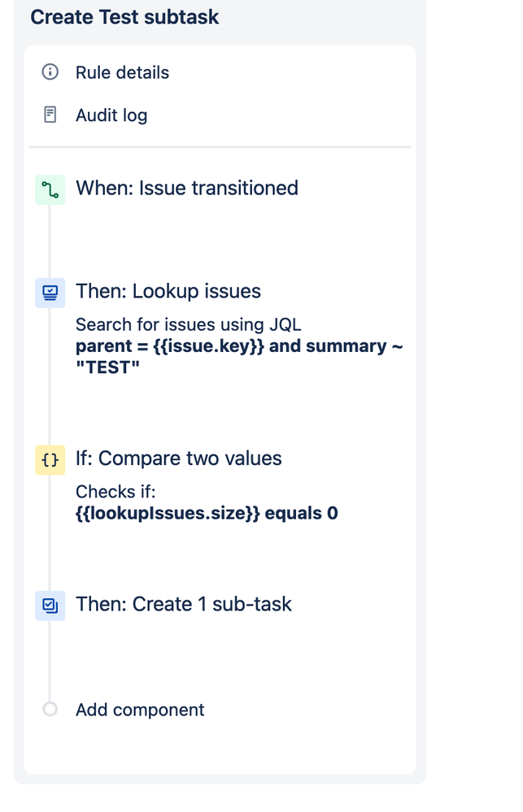Open the Audit log
Image resolution: width=523 pixels, height=812 pixels.
[x=111, y=115]
